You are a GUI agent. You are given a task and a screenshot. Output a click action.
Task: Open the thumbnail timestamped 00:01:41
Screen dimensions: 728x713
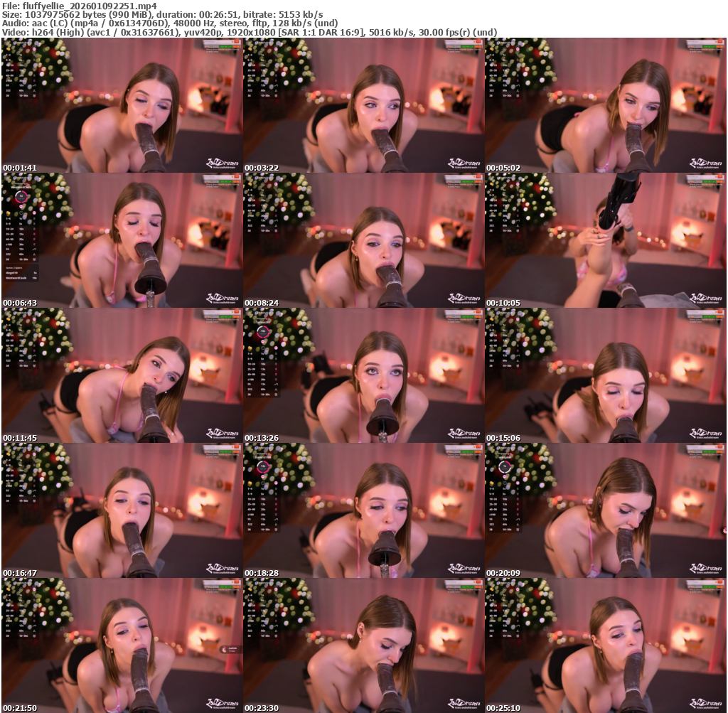pyautogui.click(x=122, y=105)
